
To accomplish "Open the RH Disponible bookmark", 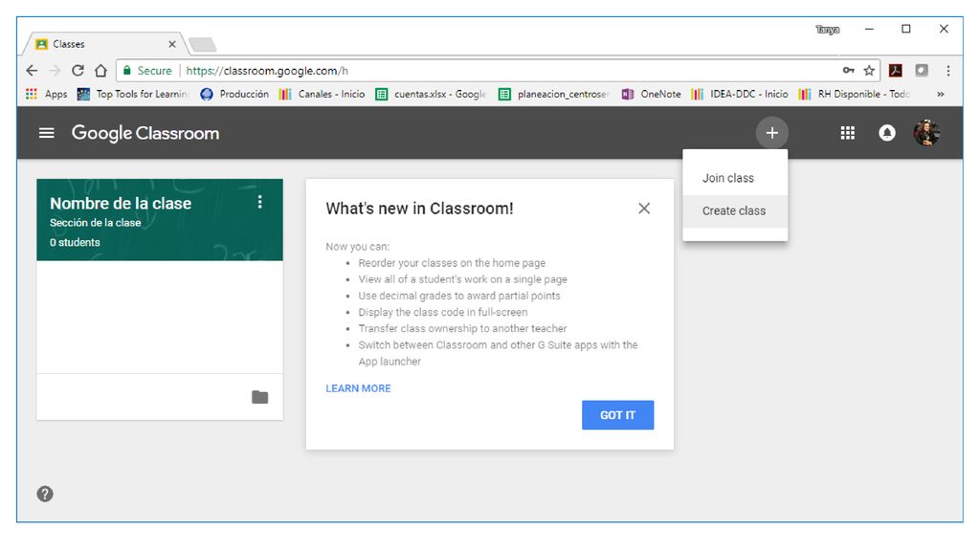I will pyautogui.click(x=855, y=95).
